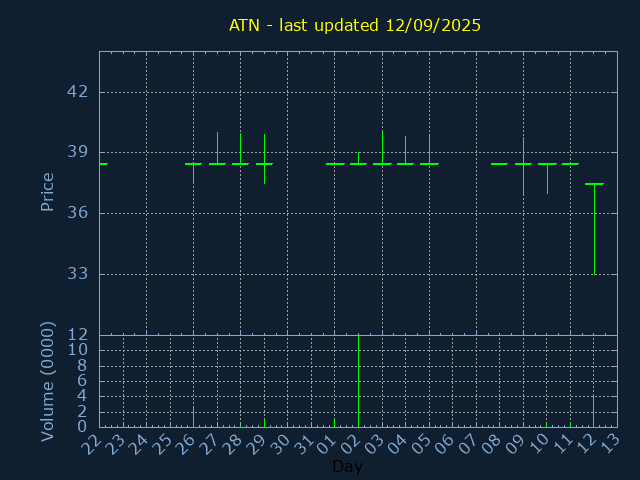Select the day 08 price dash
The image size is (640, 480).
pos(500,164)
